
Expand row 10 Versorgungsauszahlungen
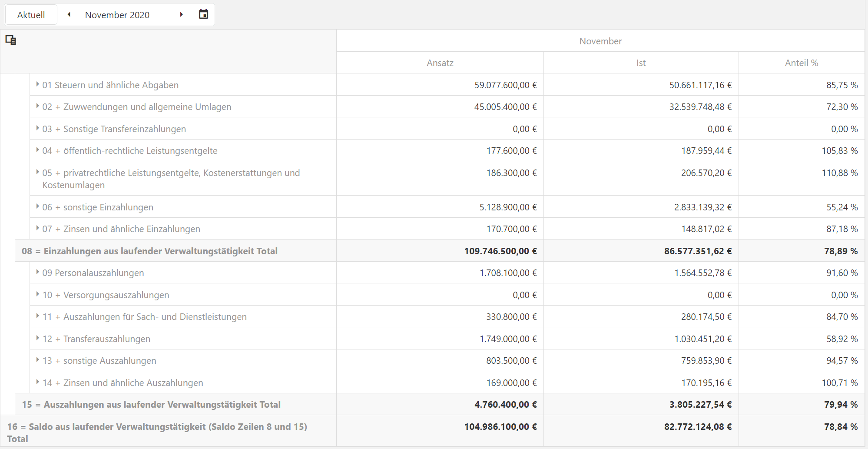click(37, 294)
